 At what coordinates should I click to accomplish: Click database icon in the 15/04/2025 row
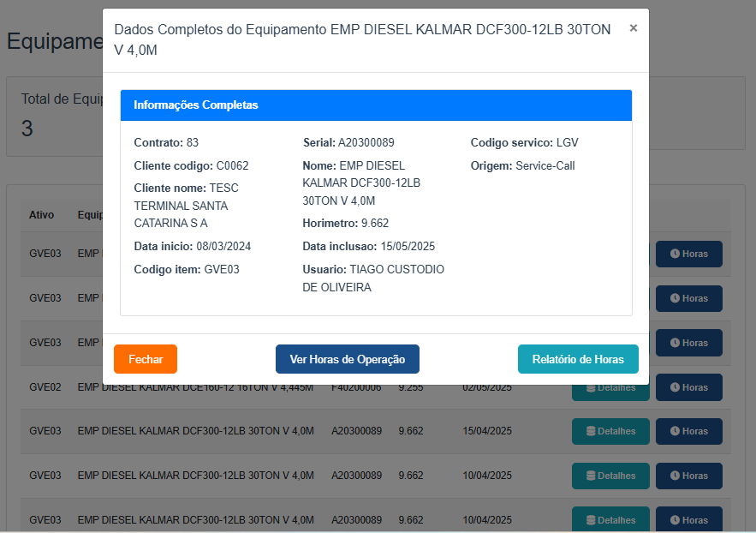[591, 432]
